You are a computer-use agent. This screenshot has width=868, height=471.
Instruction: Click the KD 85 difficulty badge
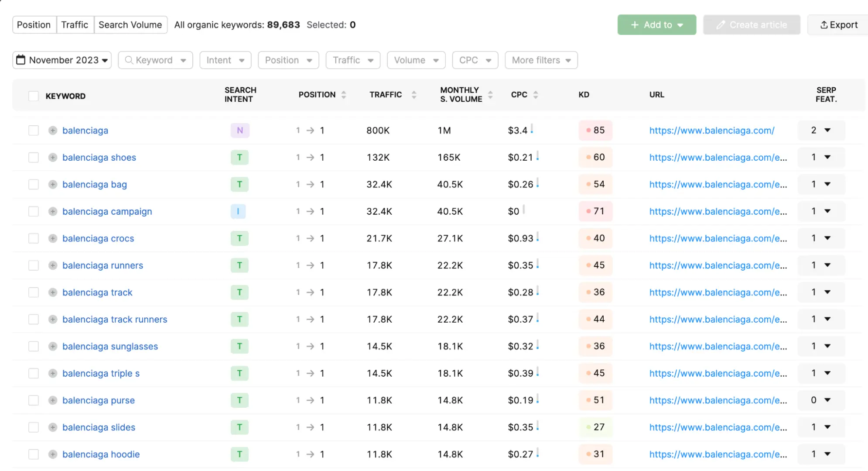point(595,131)
